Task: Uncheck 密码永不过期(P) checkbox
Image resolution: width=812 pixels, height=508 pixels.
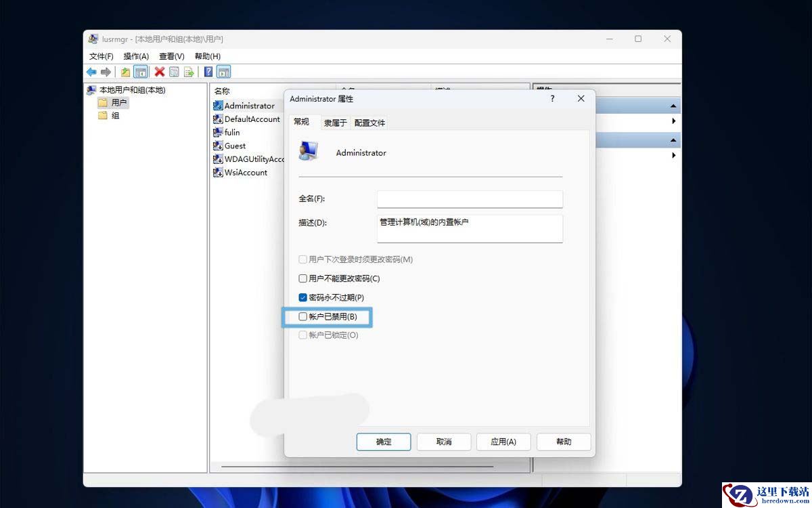Action: [x=303, y=297]
